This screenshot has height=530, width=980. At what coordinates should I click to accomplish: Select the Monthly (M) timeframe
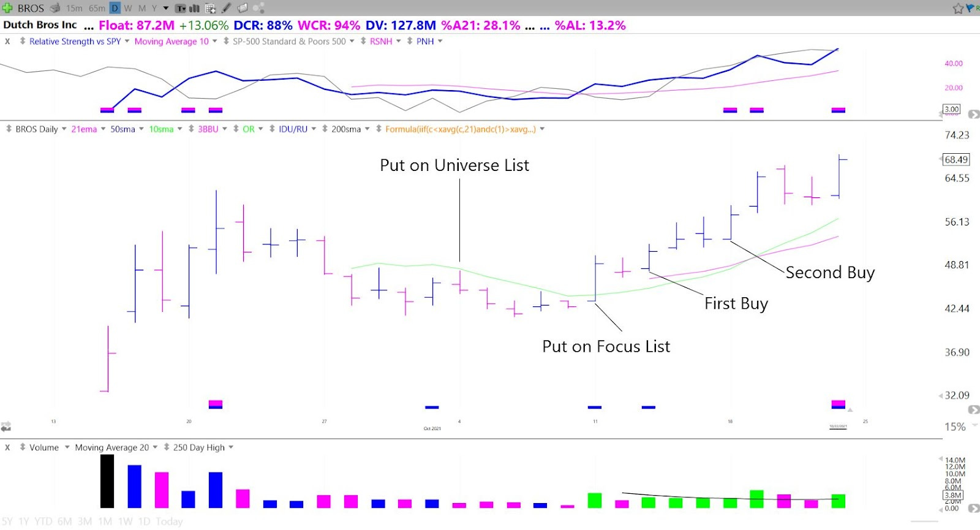[x=142, y=9]
